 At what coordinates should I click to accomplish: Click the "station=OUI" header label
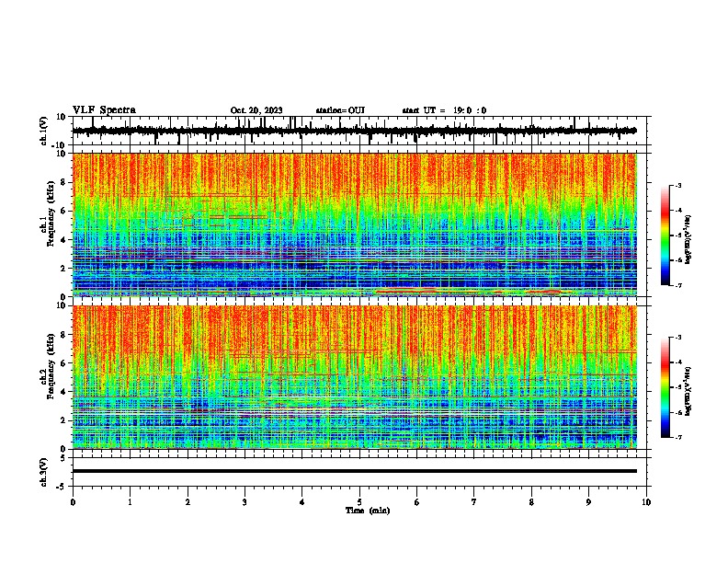point(340,110)
